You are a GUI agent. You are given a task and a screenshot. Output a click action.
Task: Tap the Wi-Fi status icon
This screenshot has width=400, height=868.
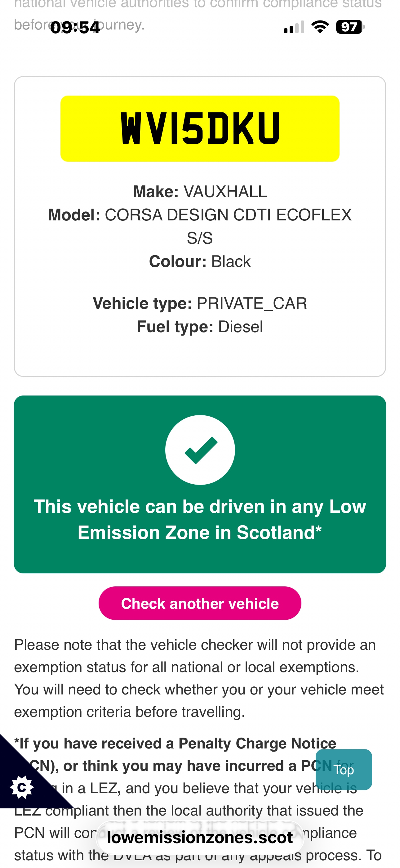pos(320,27)
